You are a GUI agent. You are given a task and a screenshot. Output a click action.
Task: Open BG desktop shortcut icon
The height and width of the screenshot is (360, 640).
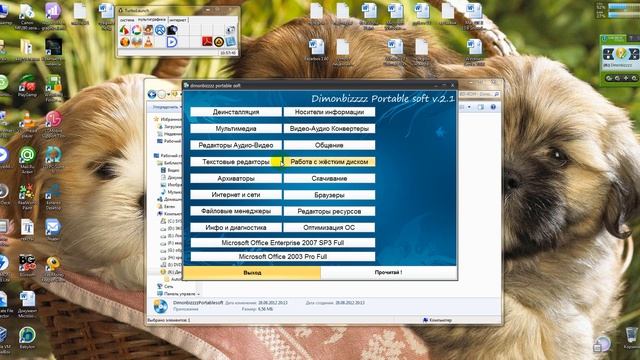click(27, 265)
